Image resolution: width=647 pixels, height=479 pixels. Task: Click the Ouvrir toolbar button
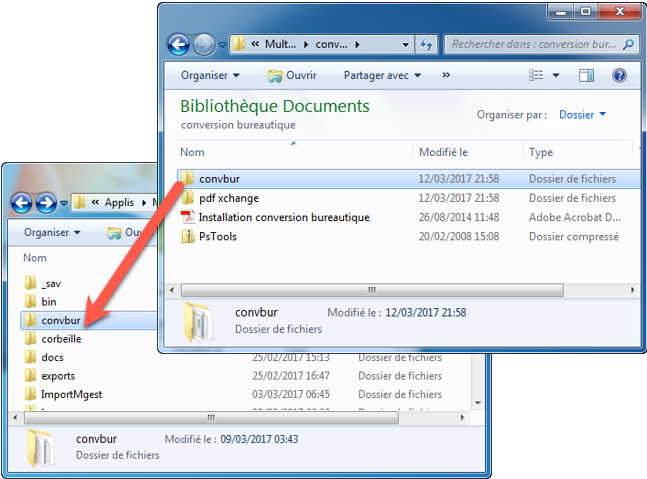(292, 76)
